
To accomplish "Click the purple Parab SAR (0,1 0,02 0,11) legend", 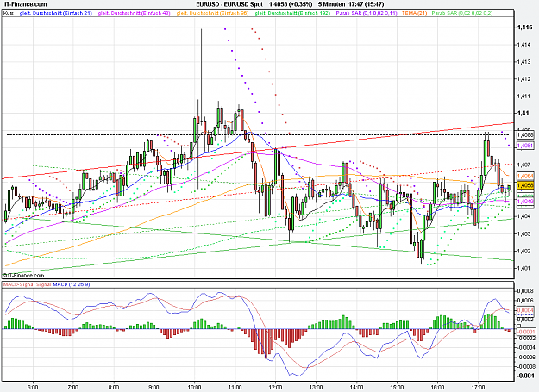I will (367, 13).
